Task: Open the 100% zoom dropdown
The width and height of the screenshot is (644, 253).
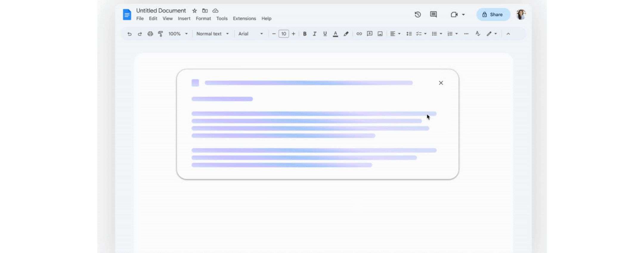Action: 178,34
